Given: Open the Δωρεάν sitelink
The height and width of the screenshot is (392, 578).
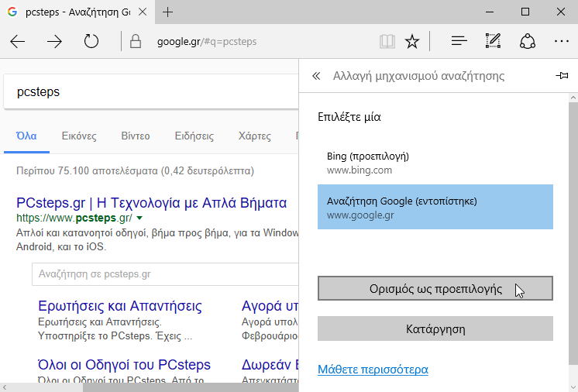Looking at the screenshot, I should pyautogui.click(x=270, y=365).
